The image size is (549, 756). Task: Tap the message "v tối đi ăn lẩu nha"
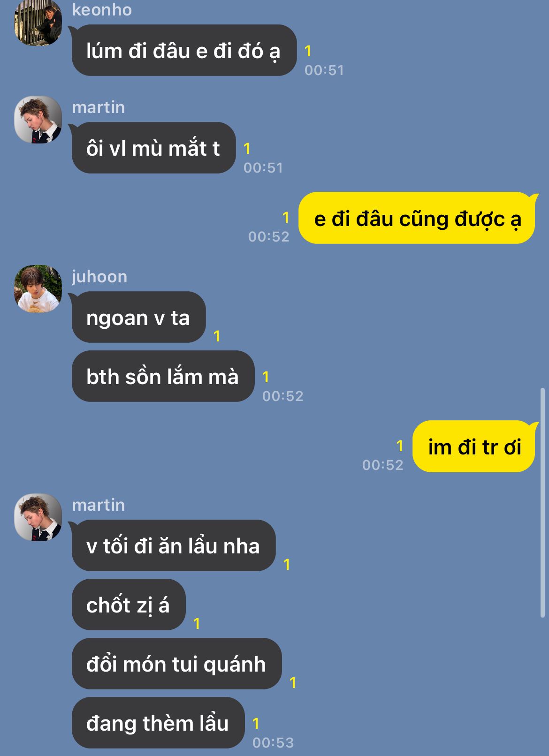(174, 545)
